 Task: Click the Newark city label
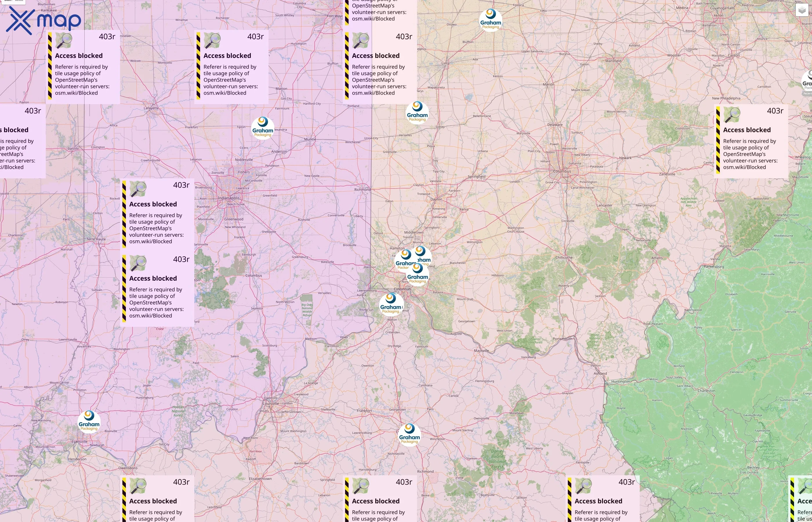[625, 158]
